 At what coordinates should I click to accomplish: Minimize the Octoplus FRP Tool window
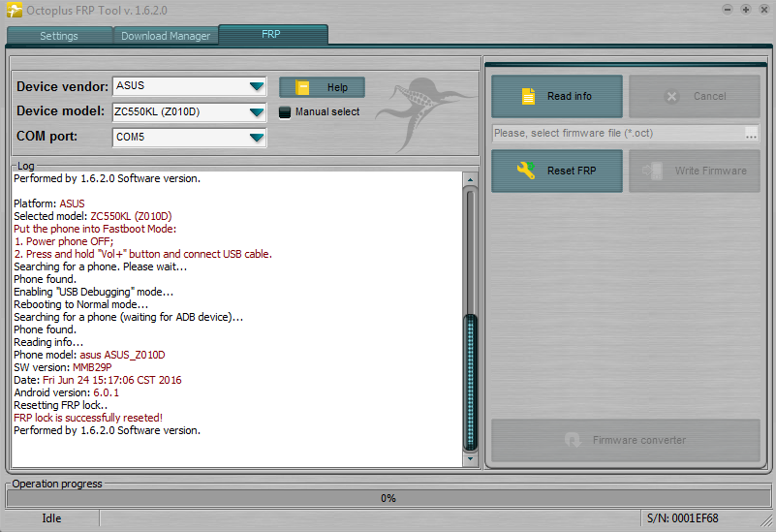728,10
